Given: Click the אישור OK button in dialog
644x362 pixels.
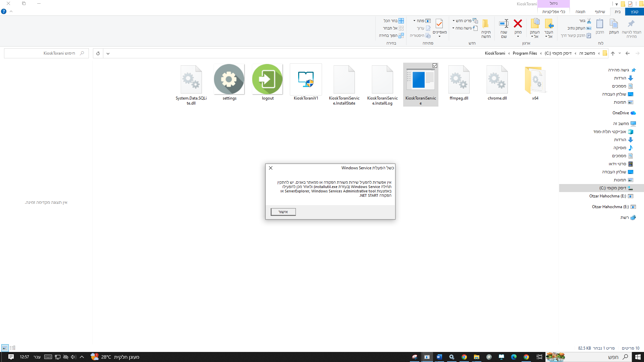Looking at the screenshot, I should coord(283,212).
